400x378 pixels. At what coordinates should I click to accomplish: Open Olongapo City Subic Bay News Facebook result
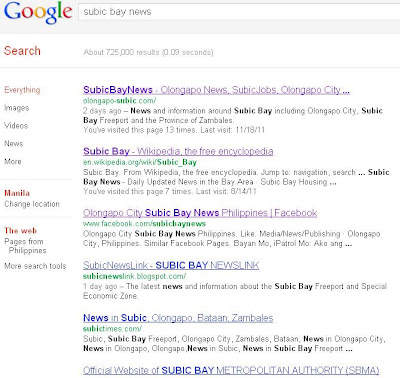200,213
